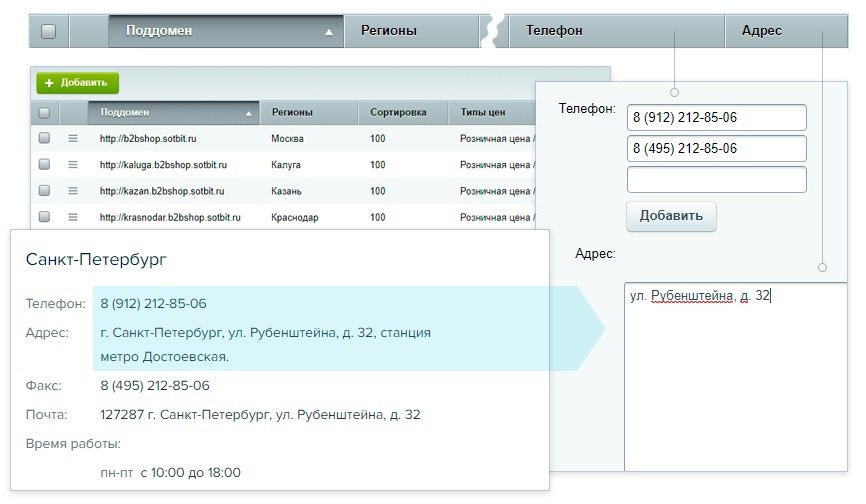Check the box for the krasnodar.b2bshop.sotbit.ru row

pos(44,216)
